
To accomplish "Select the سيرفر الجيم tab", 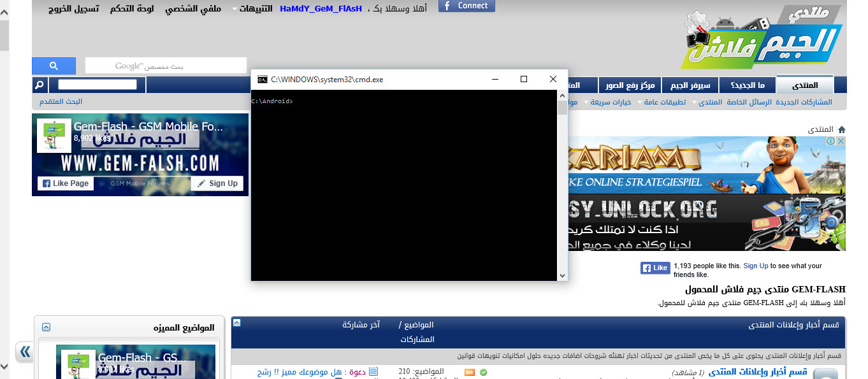I will (690, 85).
